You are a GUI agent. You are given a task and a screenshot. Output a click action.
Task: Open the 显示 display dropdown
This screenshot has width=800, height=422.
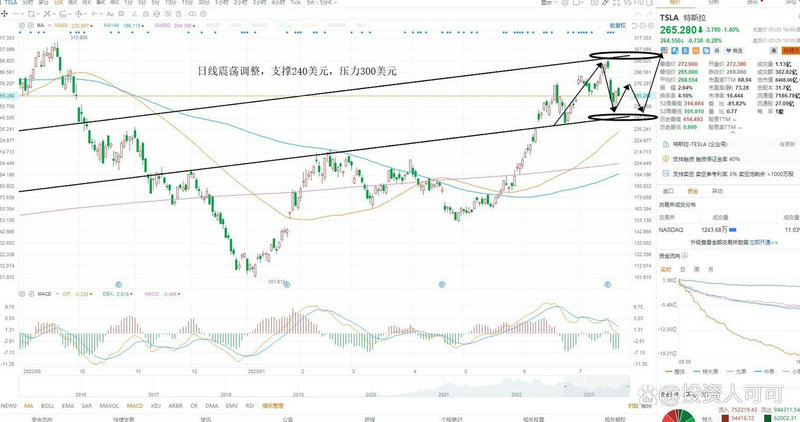(x=549, y=3)
